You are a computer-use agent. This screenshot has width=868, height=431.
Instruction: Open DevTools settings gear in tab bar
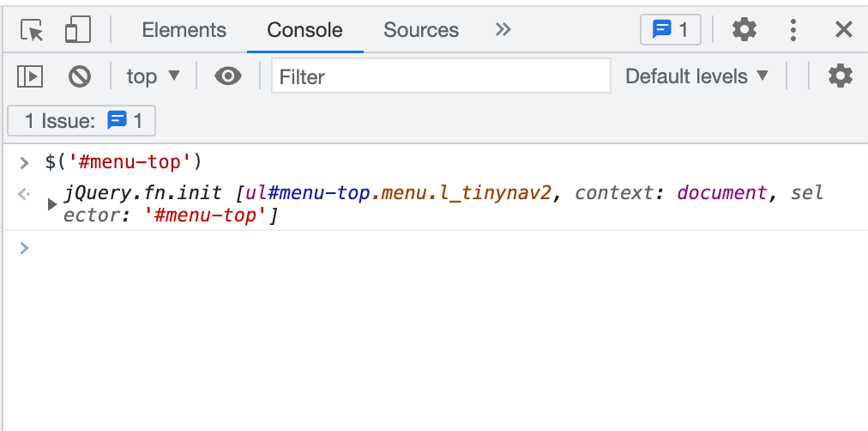coord(744,29)
